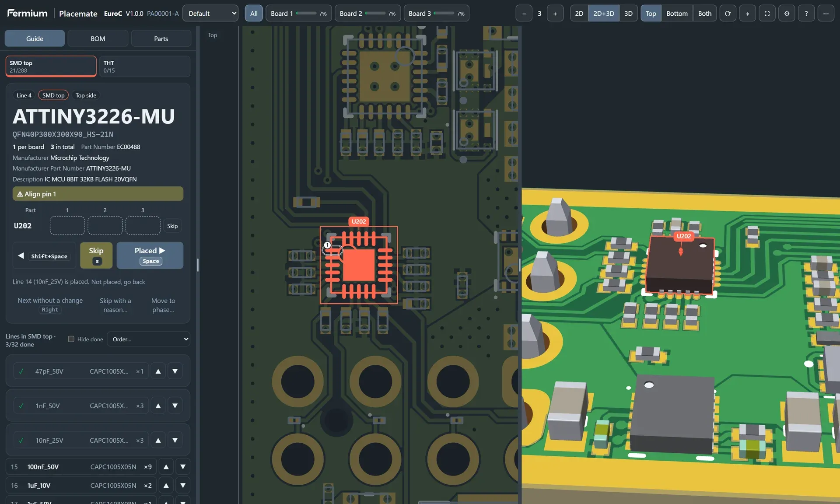Move 1uF_10V line down
The width and height of the screenshot is (840, 504).
tap(183, 486)
